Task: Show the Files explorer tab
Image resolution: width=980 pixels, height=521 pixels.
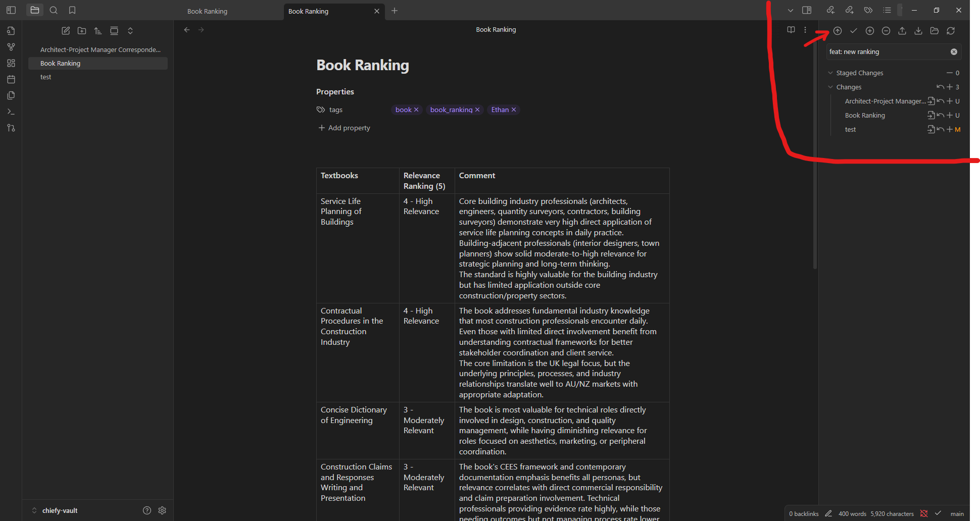Action: 35,10
